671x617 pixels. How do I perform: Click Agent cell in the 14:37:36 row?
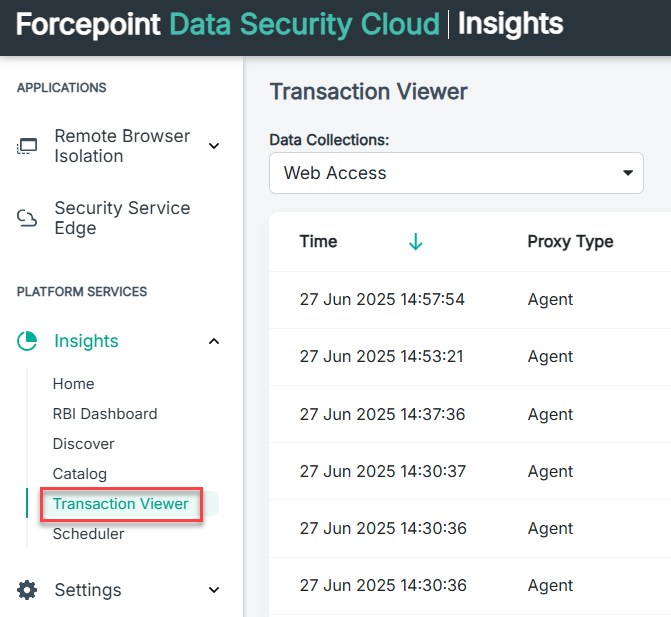(550, 415)
